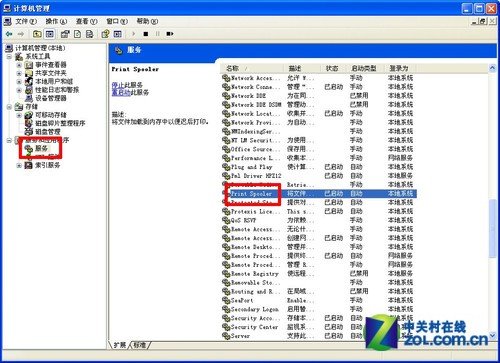Click the 重启动 service link
500x363 pixels.
121,92
